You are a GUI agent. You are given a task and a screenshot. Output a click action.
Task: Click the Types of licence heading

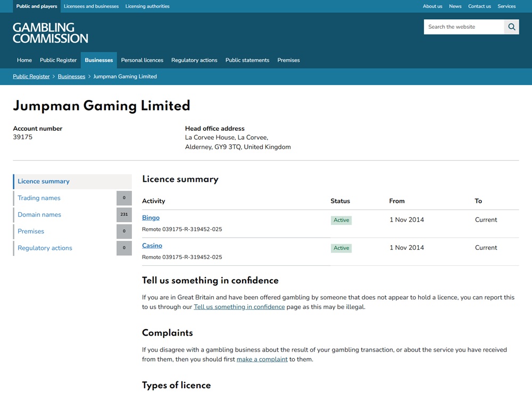(x=177, y=385)
